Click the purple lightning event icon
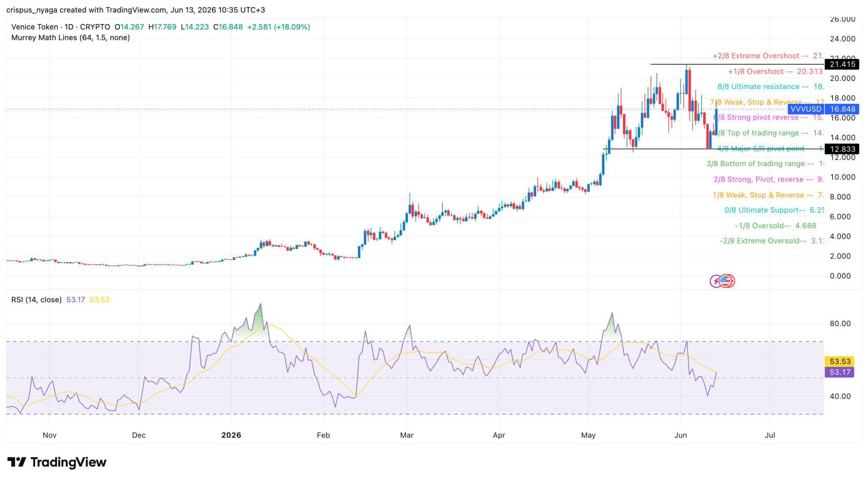Viewport: 868px width, 481px height. pos(716,281)
